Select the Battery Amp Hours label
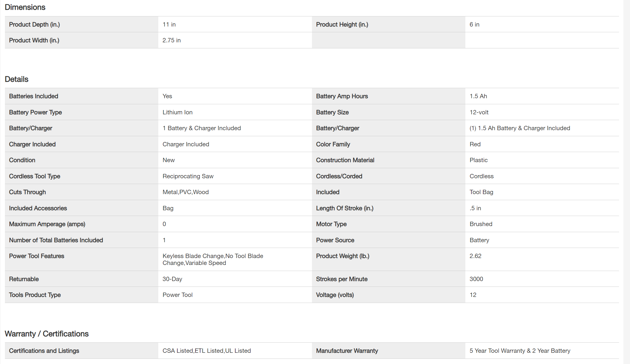Viewport: 630px width, 364px height. pos(342,96)
